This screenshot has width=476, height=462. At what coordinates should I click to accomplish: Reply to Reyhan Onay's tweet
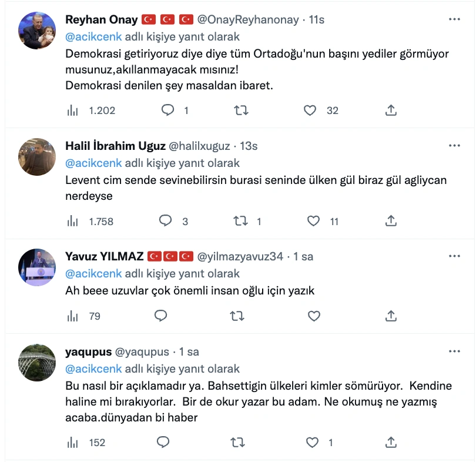167,110
